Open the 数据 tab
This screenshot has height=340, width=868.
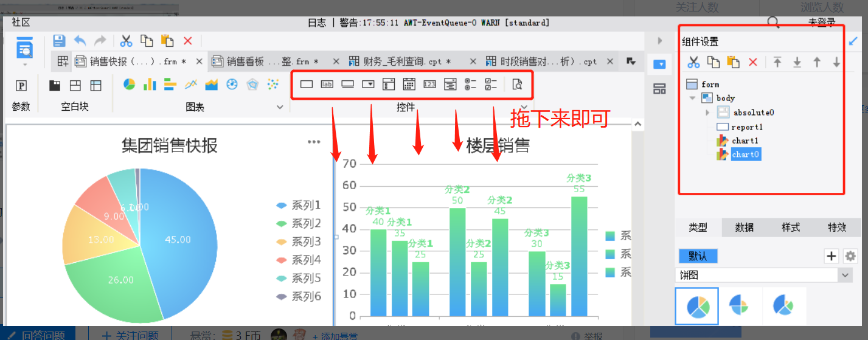[745, 227]
